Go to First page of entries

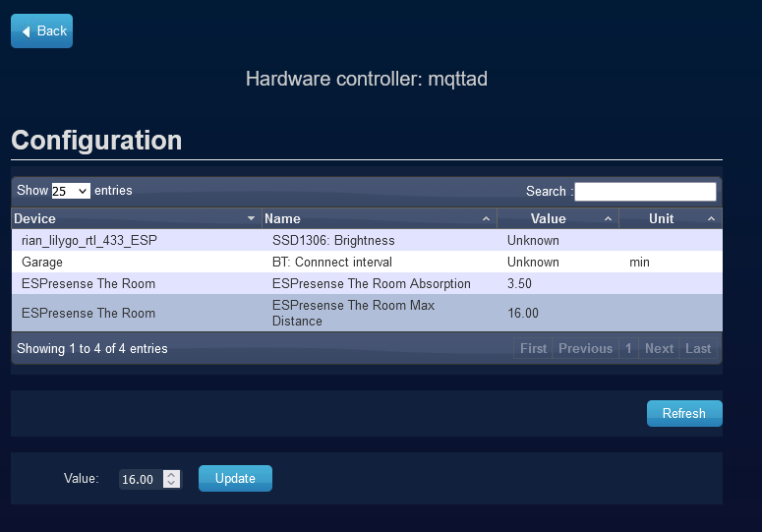tap(533, 348)
